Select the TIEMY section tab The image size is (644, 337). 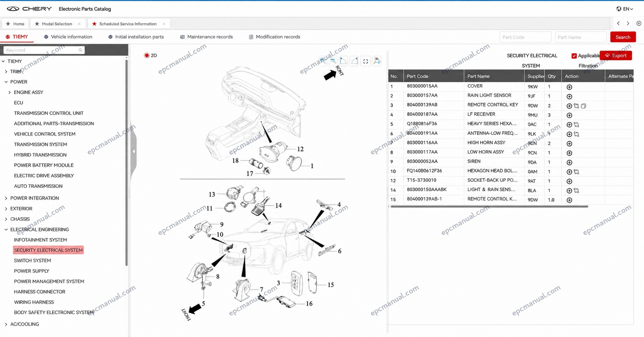click(17, 37)
